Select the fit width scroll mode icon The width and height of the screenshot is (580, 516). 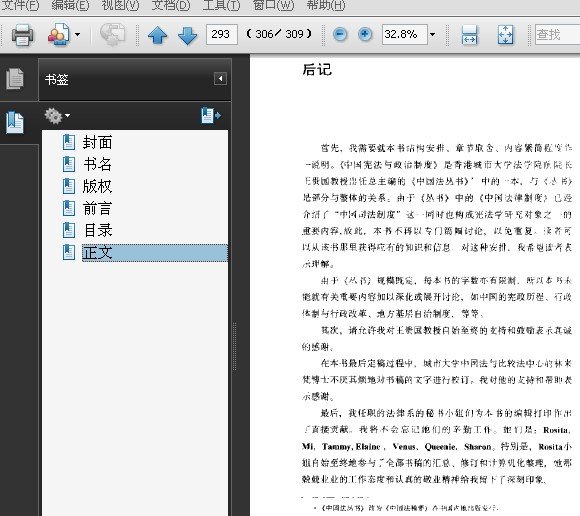pos(469,35)
